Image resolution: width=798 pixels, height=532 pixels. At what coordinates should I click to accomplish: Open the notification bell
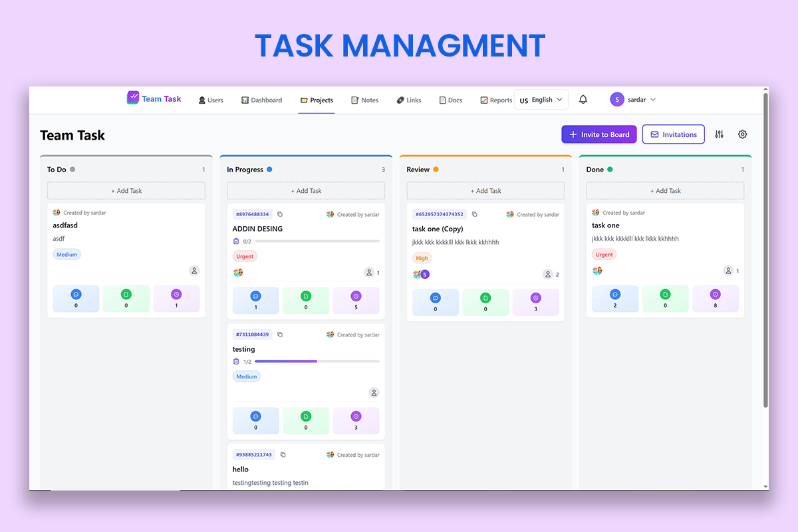click(583, 99)
